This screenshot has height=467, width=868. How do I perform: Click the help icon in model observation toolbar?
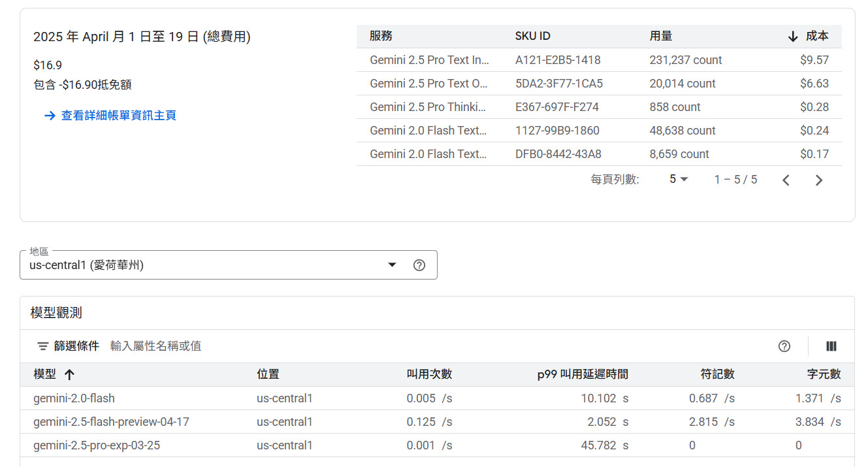784,346
